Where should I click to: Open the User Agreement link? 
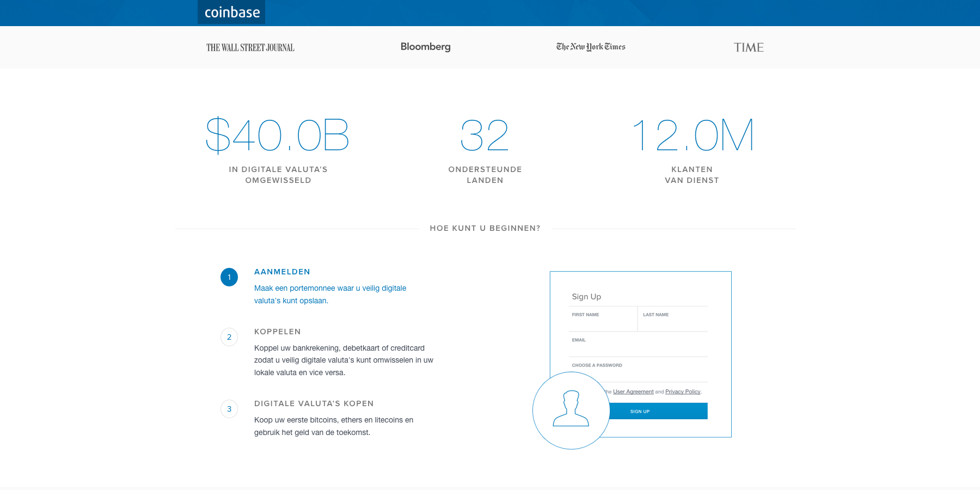633,391
